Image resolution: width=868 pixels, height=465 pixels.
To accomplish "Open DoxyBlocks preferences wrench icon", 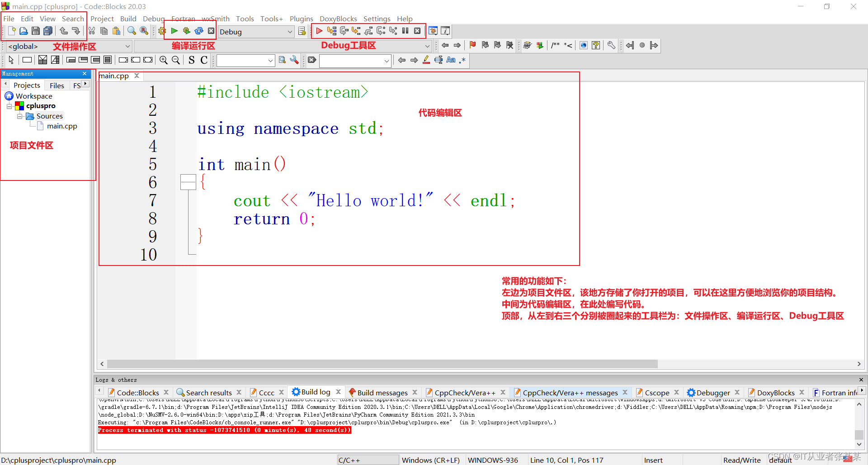I will pos(611,45).
